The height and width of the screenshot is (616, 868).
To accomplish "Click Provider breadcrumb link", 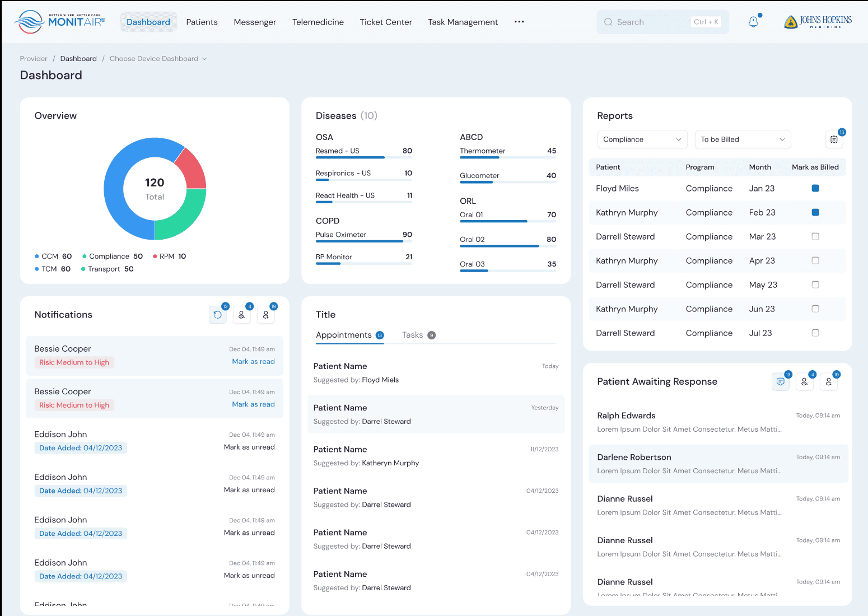I will pos(34,59).
